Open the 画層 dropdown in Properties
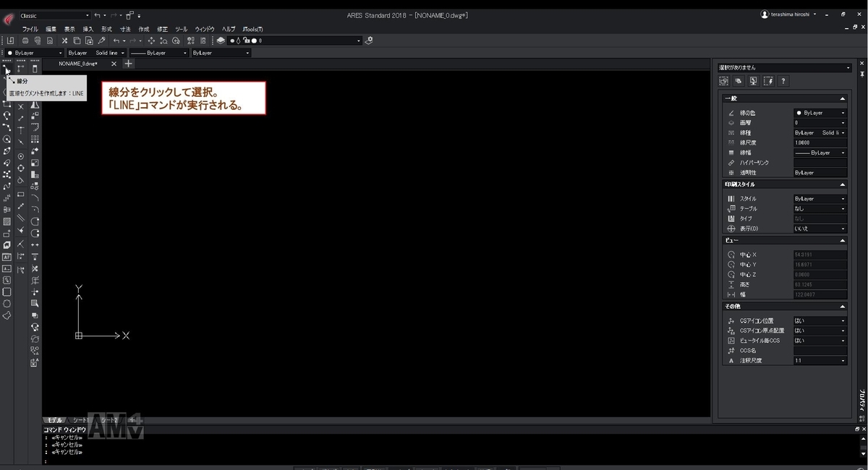868x470 pixels. click(820, 123)
